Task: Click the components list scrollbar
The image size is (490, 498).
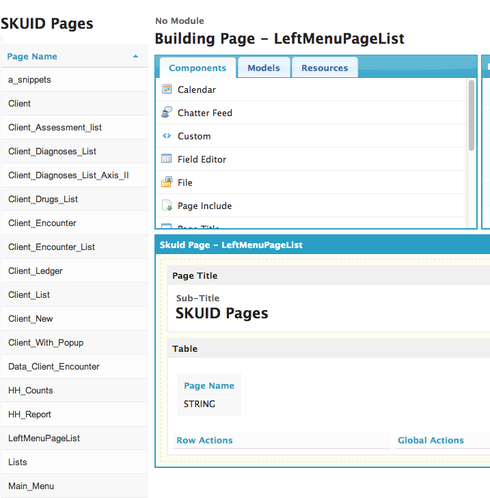Action: click(471, 115)
